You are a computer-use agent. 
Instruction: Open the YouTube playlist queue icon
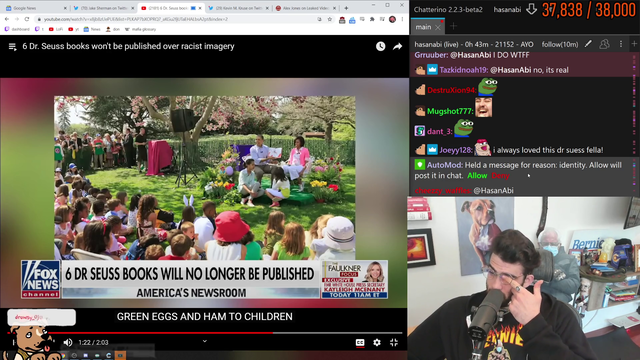point(12,47)
